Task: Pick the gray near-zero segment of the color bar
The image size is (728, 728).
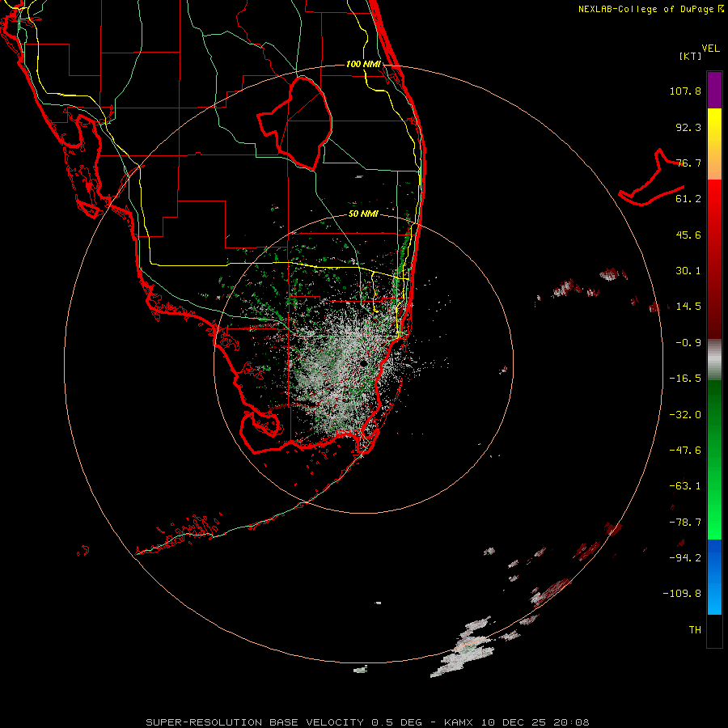Action: coord(714,360)
